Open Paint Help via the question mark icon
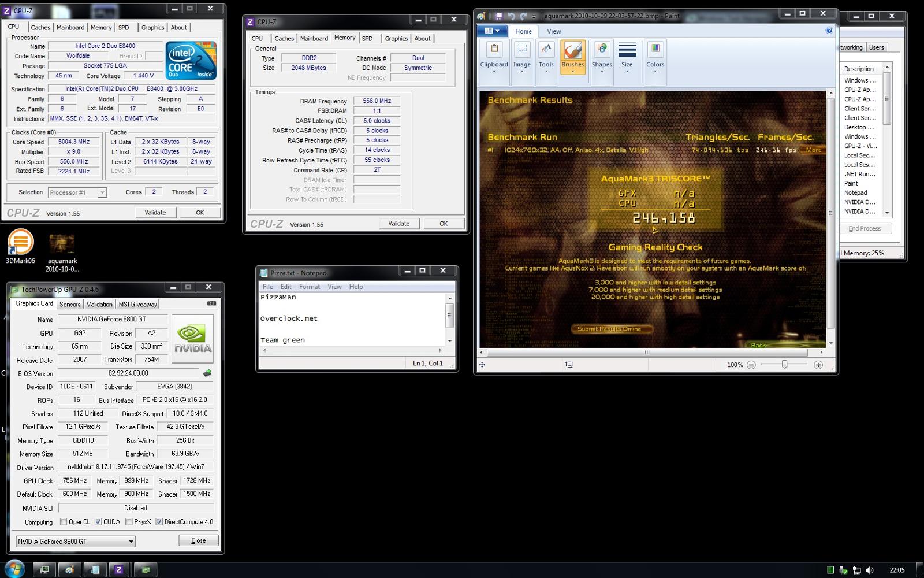Screen dimensions: 924x578 829,31
